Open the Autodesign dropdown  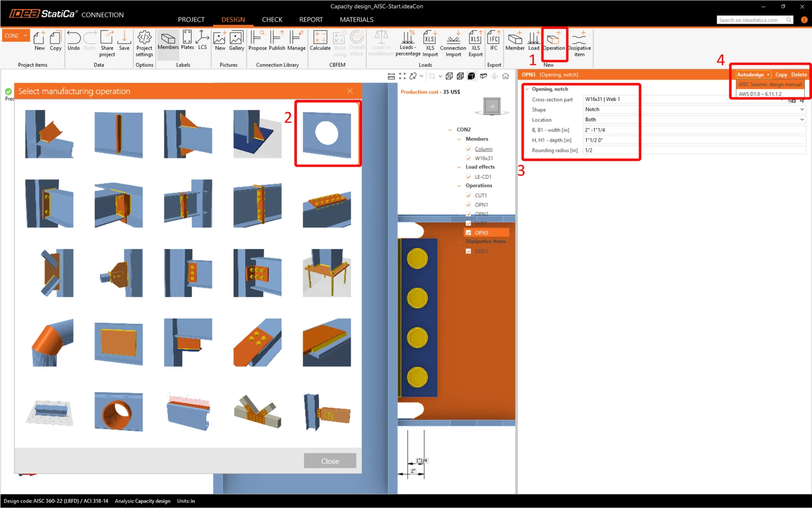pyautogui.click(x=753, y=75)
